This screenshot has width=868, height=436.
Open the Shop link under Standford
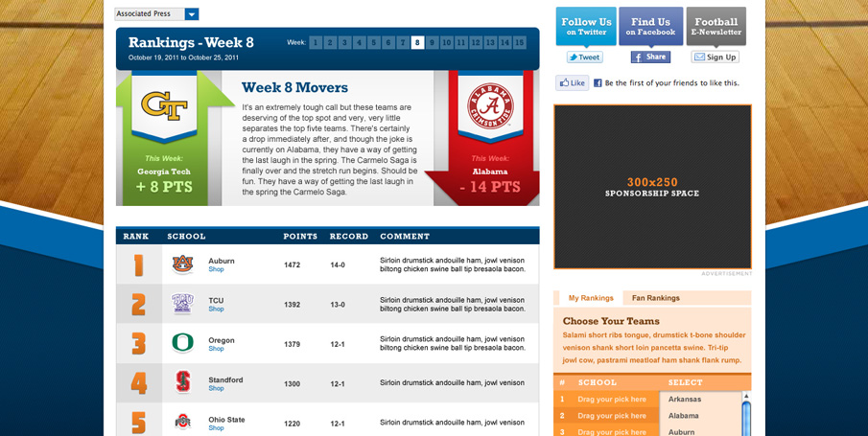216,389
